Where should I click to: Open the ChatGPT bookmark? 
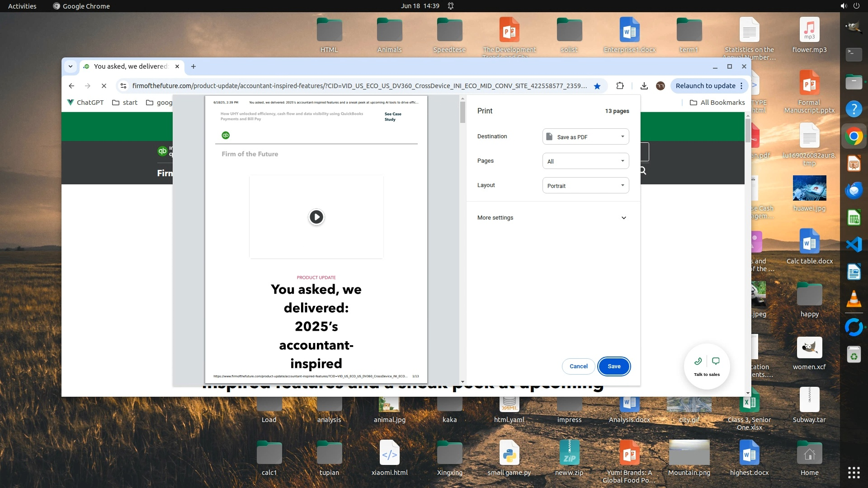(x=85, y=103)
